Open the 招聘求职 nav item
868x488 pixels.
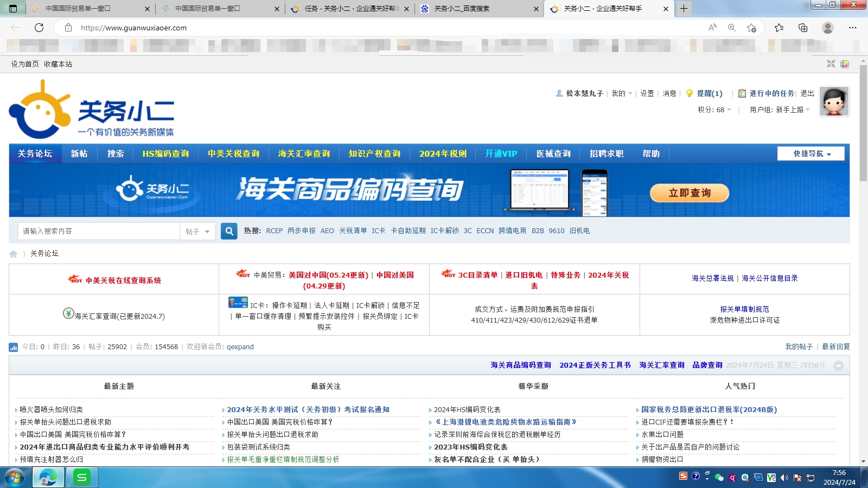click(x=607, y=154)
